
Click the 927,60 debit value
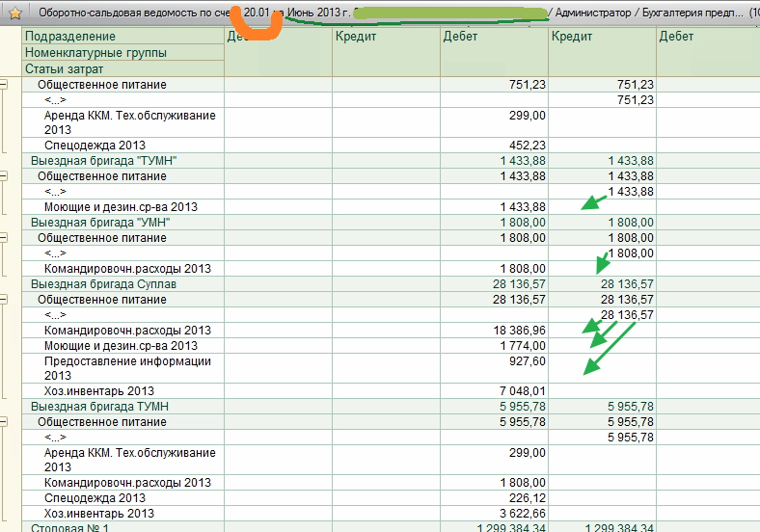[x=527, y=361]
